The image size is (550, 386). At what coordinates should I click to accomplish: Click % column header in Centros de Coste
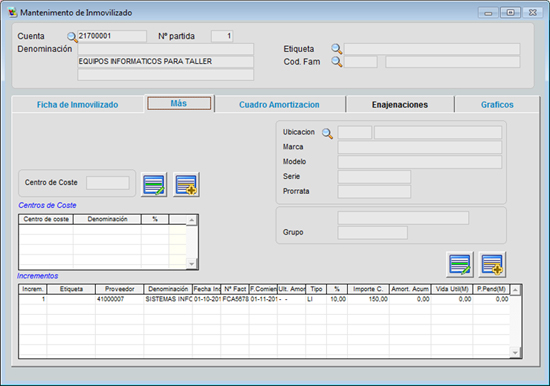tap(155, 219)
